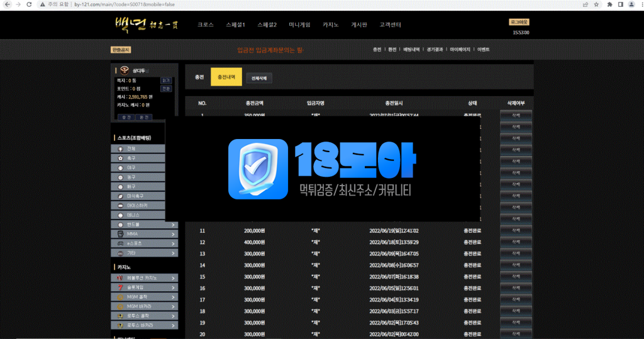Click the gold coin icon for MGM 홀짝
The height and width of the screenshot is (339, 644).
120,297
